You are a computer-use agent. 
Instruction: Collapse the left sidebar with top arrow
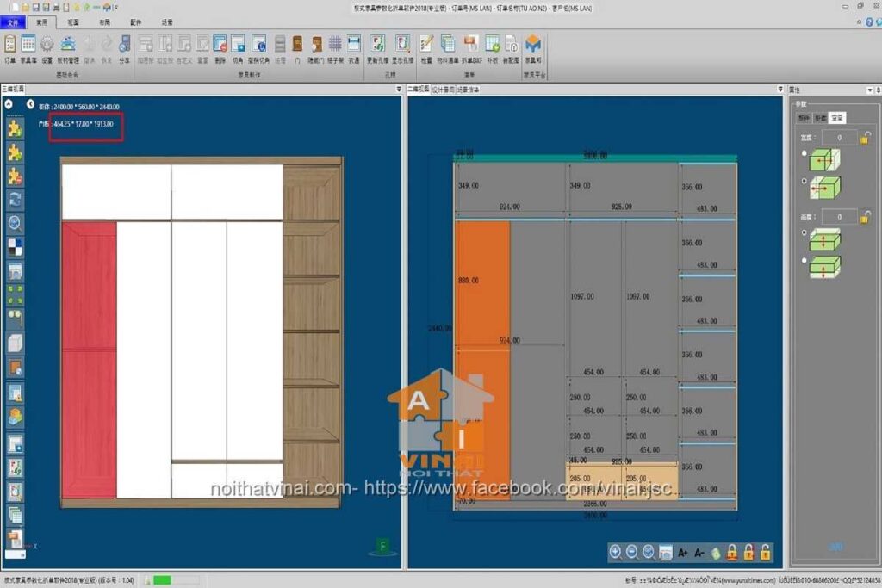(9, 104)
